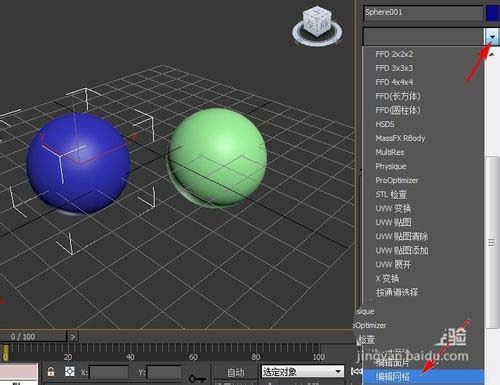The height and width of the screenshot is (385, 500).
Task: Choose X 变换 modifier
Action: 387,279
